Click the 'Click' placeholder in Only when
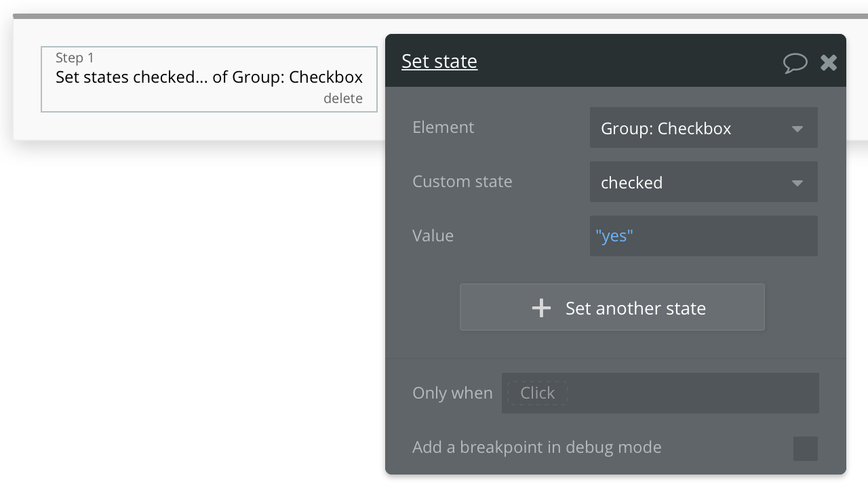Screen dimensions: 868x503 point(537,393)
